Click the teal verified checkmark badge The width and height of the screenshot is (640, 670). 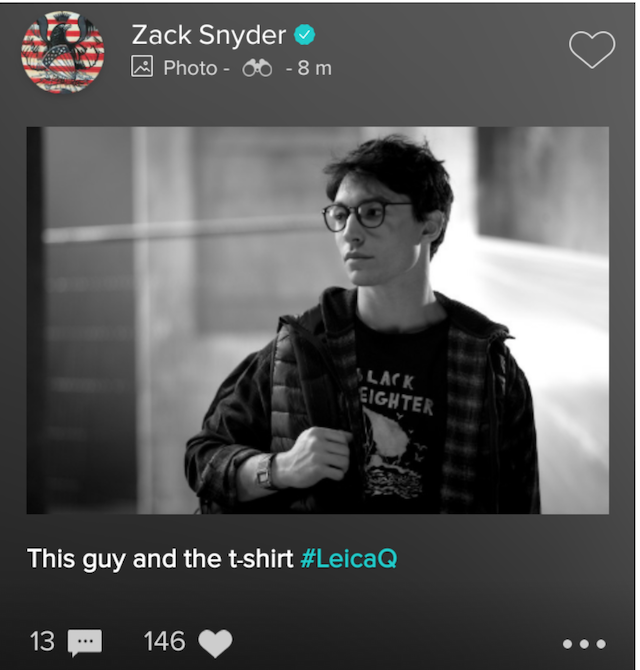304,35
